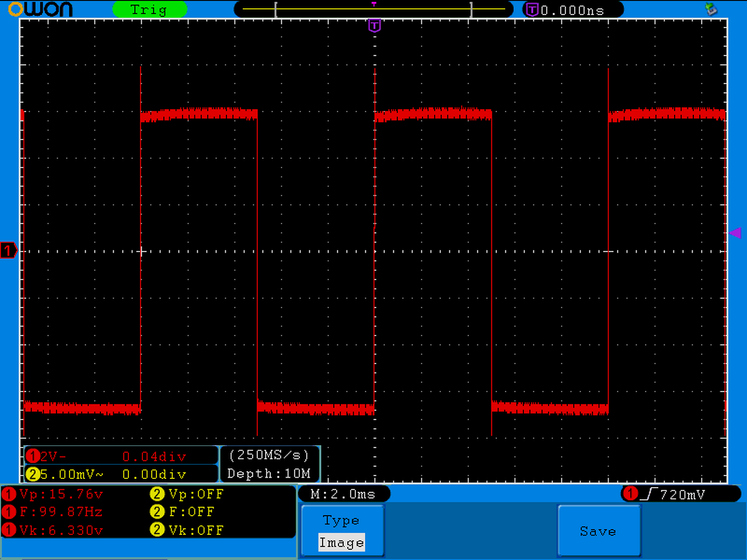Click the OWON logo

[40, 9]
